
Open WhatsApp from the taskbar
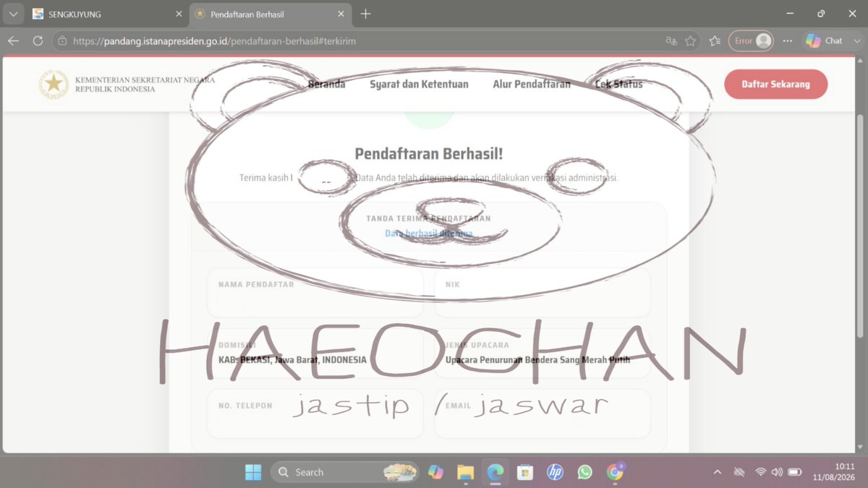click(585, 472)
